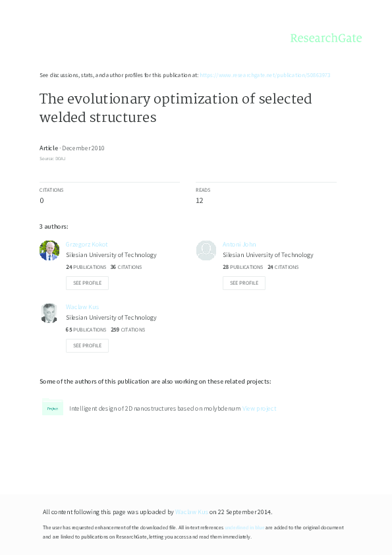Viewport: 392px width, 555px height.
Task: Select author name Grzegorz Kokot
Action: coord(86,244)
